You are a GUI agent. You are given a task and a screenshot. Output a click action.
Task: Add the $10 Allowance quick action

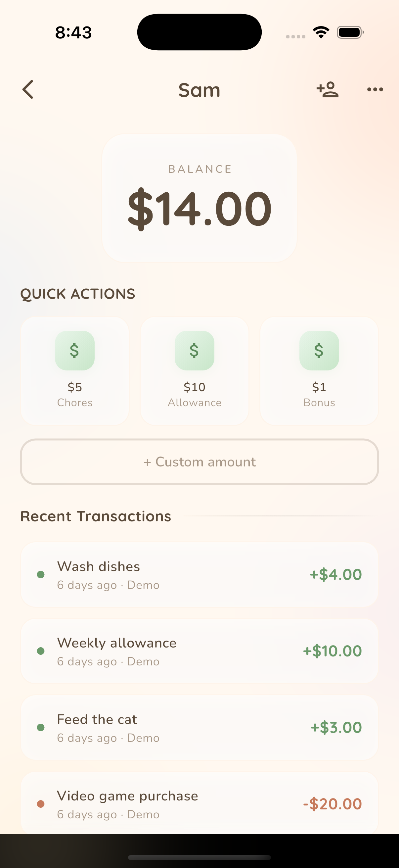coord(194,394)
